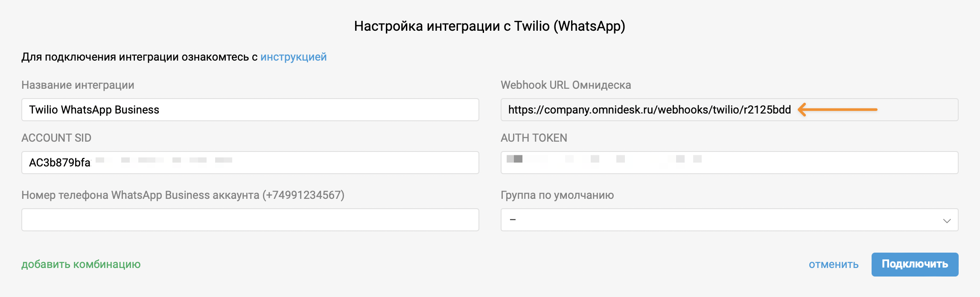The width and height of the screenshot is (980, 297).
Task: Open the Группа по умолчанию dropdown
Action: (729, 220)
